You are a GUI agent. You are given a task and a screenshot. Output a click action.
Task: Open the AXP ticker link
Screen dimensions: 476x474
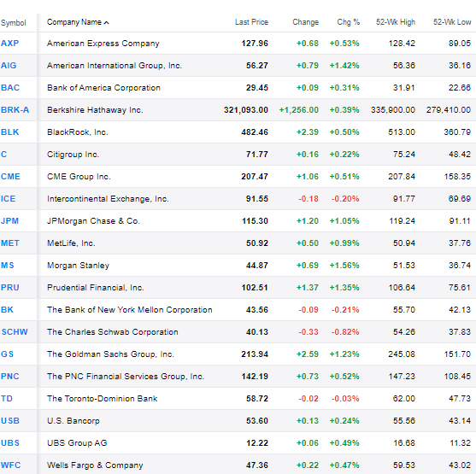pos(9,43)
